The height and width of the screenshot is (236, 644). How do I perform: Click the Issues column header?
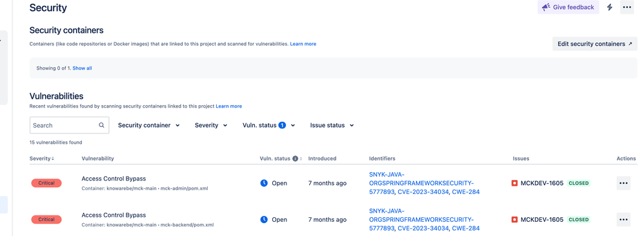(x=521, y=159)
